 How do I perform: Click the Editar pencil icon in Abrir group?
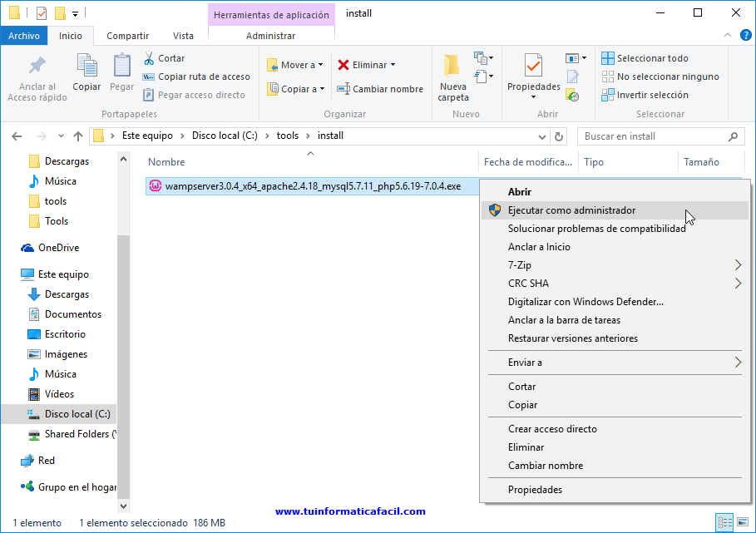click(573, 76)
